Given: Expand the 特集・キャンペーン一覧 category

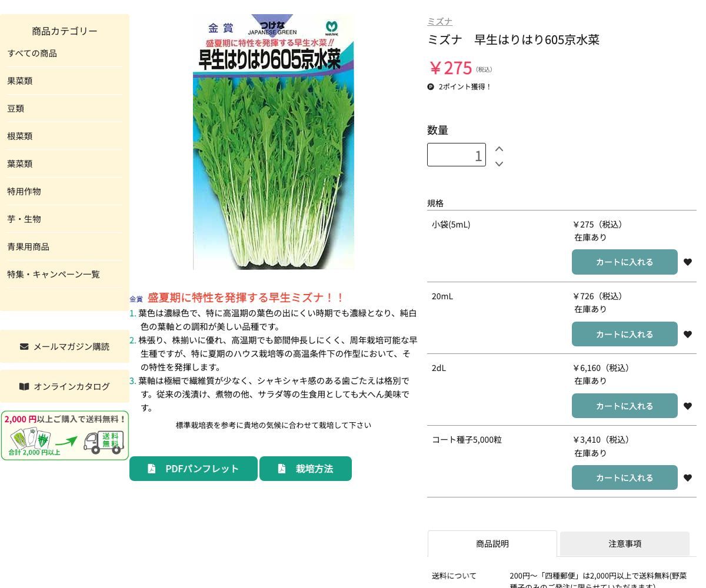Looking at the screenshot, I should coord(53,274).
